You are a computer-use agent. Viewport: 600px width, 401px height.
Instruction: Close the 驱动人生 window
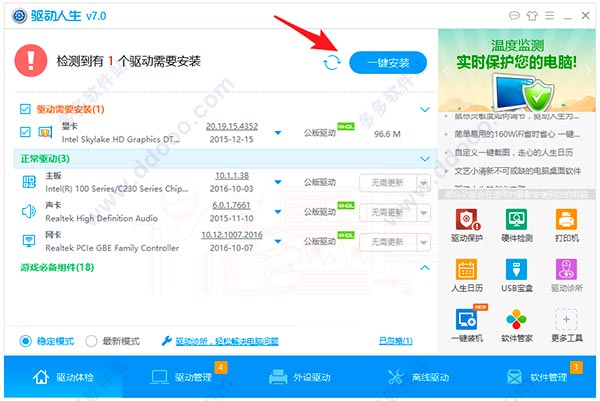point(585,15)
